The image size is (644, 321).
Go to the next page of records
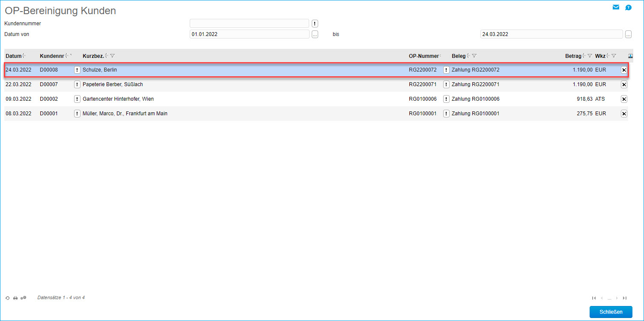[x=617, y=298]
